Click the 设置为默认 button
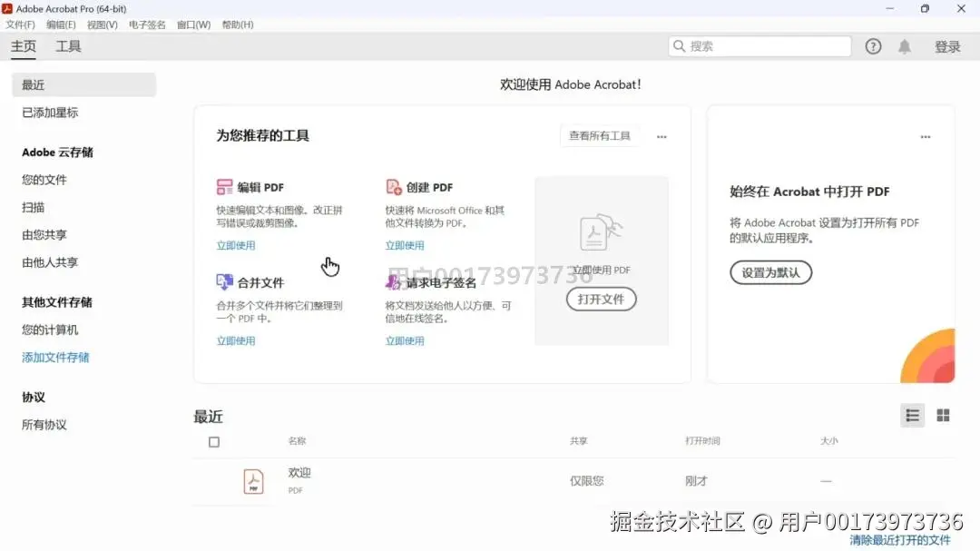Image resolution: width=980 pixels, height=551 pixels. pos(770,271)
